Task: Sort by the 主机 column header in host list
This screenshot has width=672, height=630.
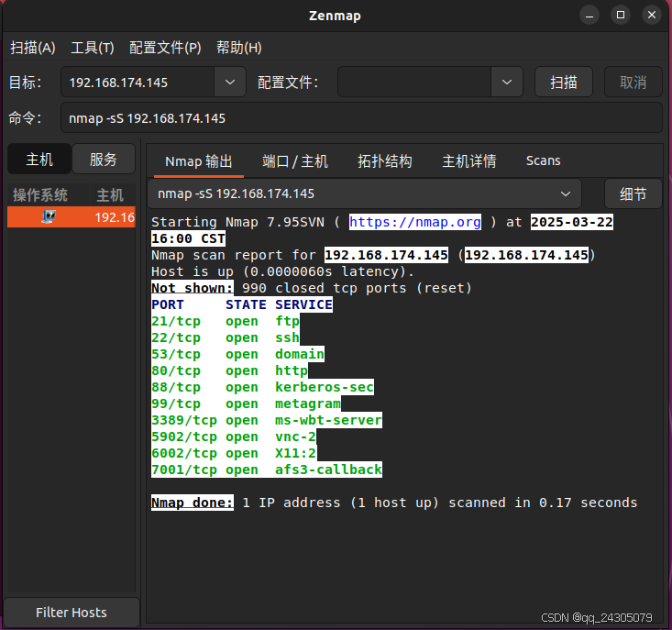Action: (112, 195)
